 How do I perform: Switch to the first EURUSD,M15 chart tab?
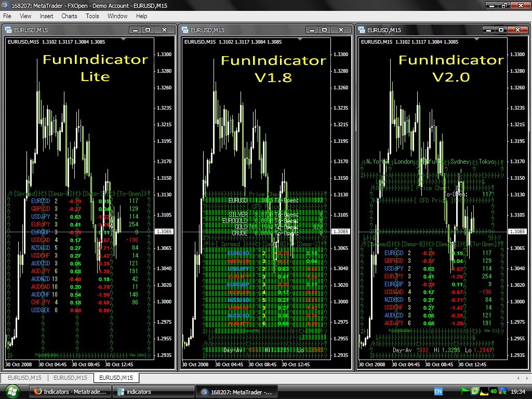(x=24, y=378)
